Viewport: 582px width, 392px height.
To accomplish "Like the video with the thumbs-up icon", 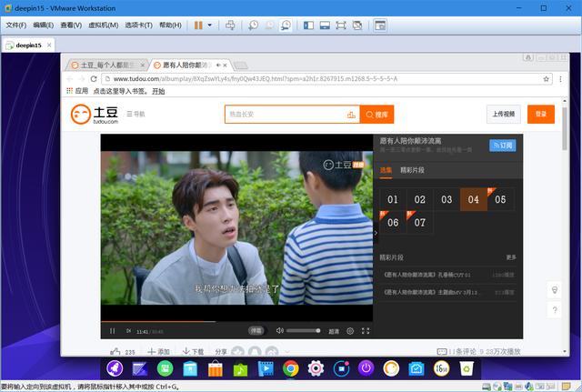I will [x=115, y=352].
